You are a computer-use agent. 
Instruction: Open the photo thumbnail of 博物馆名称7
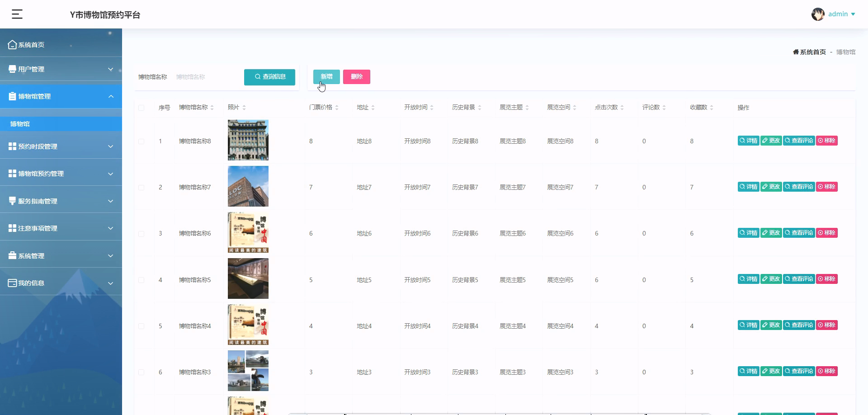pyautogui.click(x=248, y=186)
